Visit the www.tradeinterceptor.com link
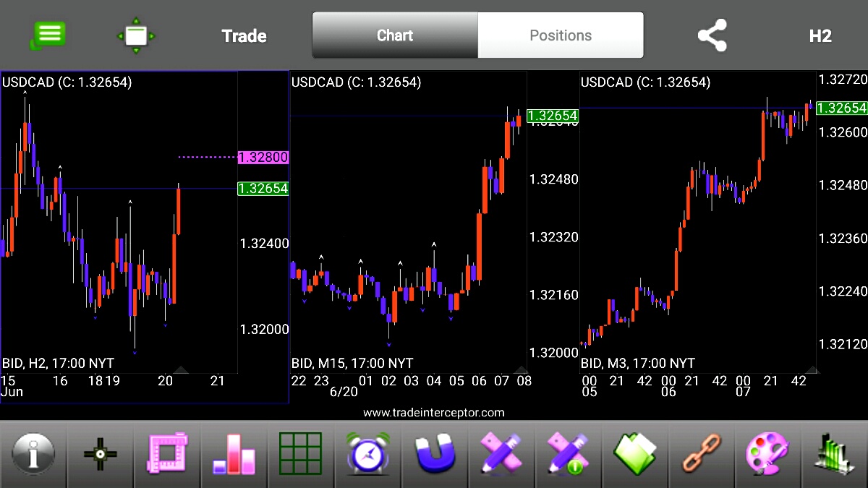 tap(434, 413)
